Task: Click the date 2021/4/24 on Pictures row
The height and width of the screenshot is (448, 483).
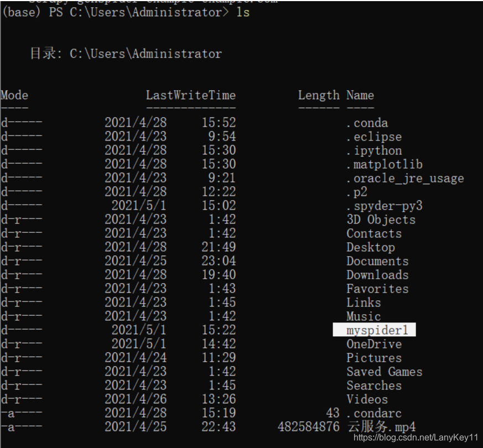Action: [x=136, y=358]
